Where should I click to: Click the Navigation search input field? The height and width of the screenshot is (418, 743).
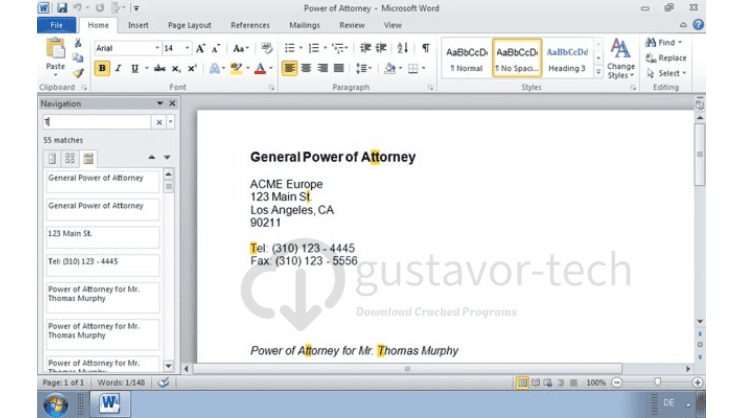97,122
